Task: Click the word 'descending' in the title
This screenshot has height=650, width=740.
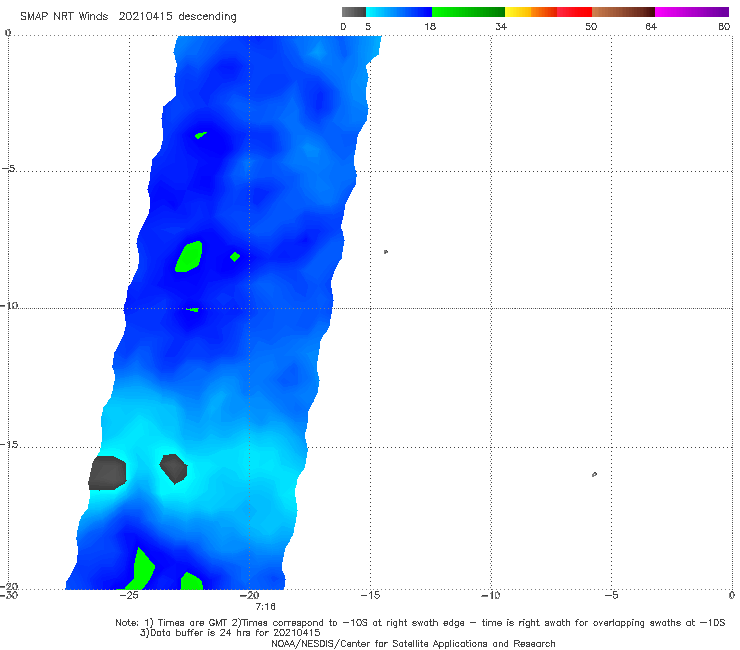Action: [x=207, y=17]
